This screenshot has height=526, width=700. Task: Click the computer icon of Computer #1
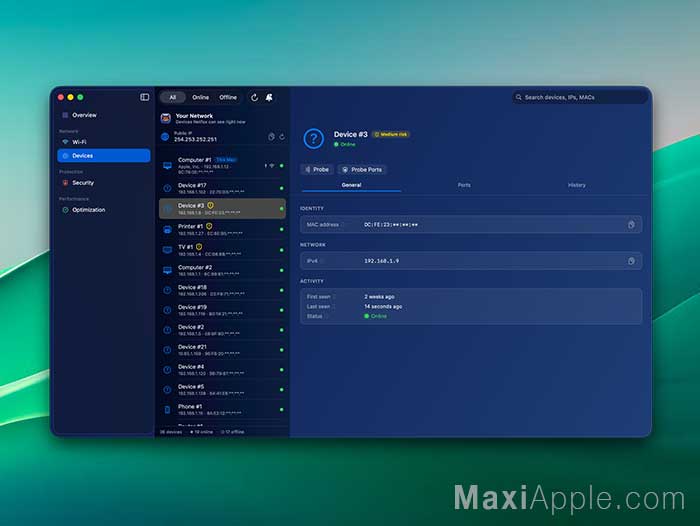click(x=167, y=166)
